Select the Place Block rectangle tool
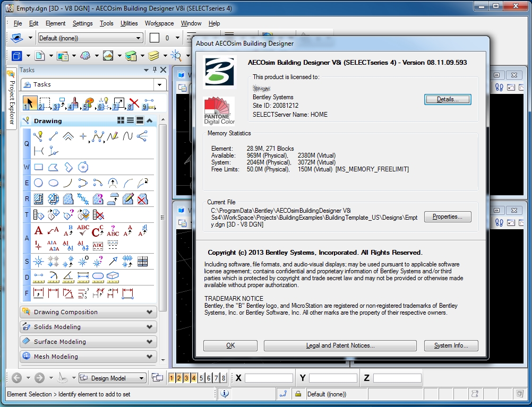Screen dimensions: 532x407 click(x=38, y=167)
